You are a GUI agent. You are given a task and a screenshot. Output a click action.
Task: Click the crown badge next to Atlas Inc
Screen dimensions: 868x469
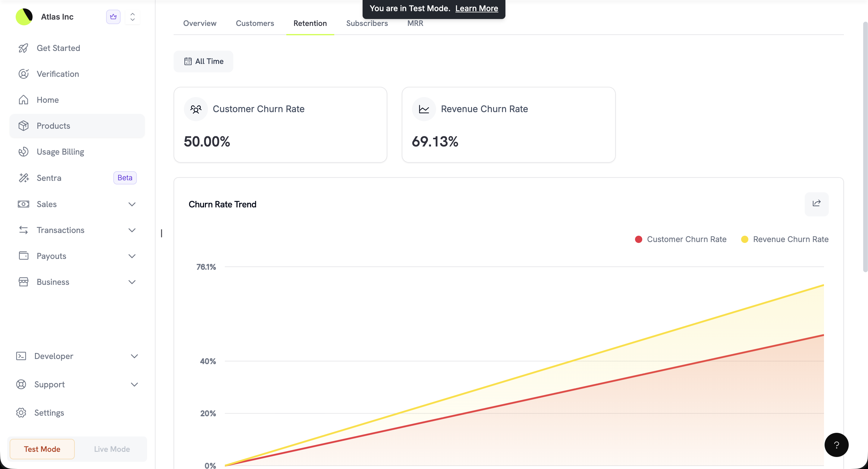(x=113, y=17)
